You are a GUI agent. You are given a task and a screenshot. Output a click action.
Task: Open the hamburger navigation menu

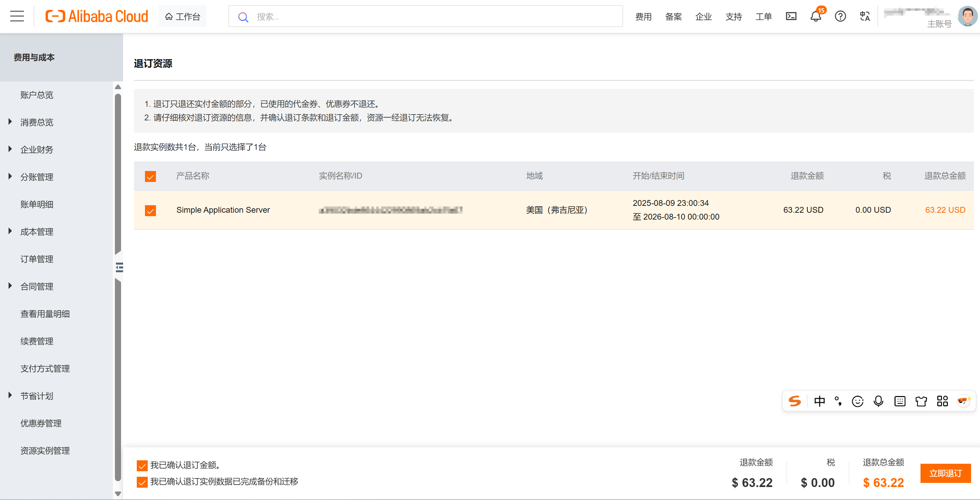click(17, 16)
